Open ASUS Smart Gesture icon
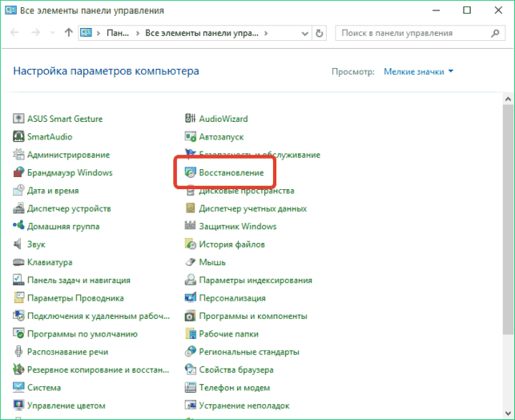The width and height of the screenshot is (515, 420). pos(18,119)
